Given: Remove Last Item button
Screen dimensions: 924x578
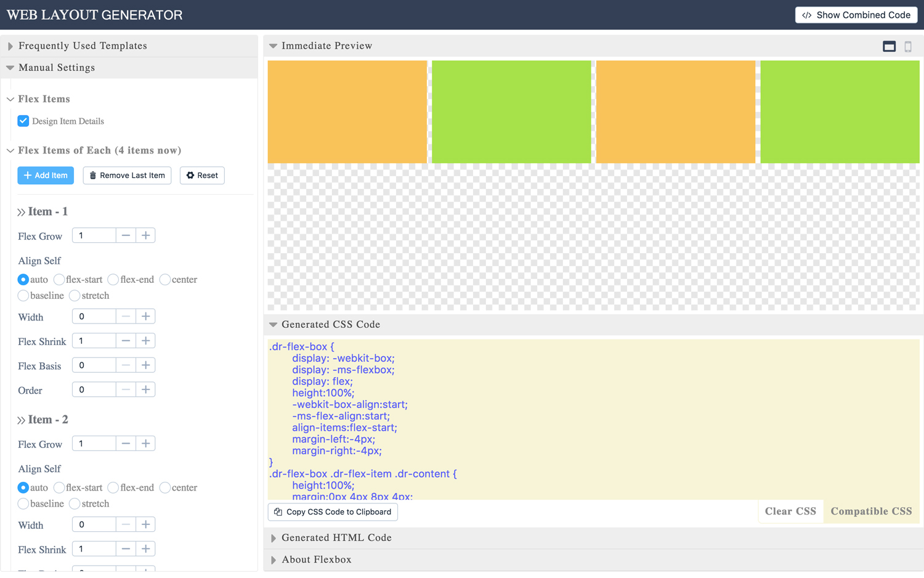Looking at the screenshot, I should [x=127, y=176].
